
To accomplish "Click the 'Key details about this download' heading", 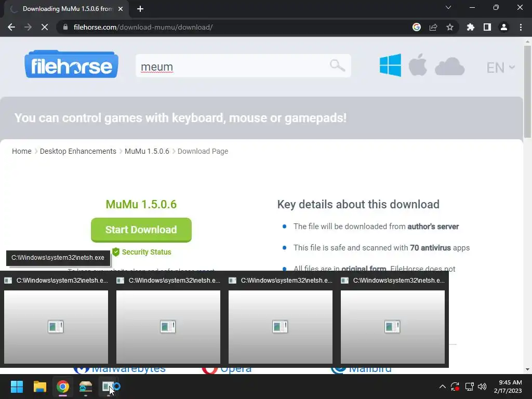I will tap(358, 204).
